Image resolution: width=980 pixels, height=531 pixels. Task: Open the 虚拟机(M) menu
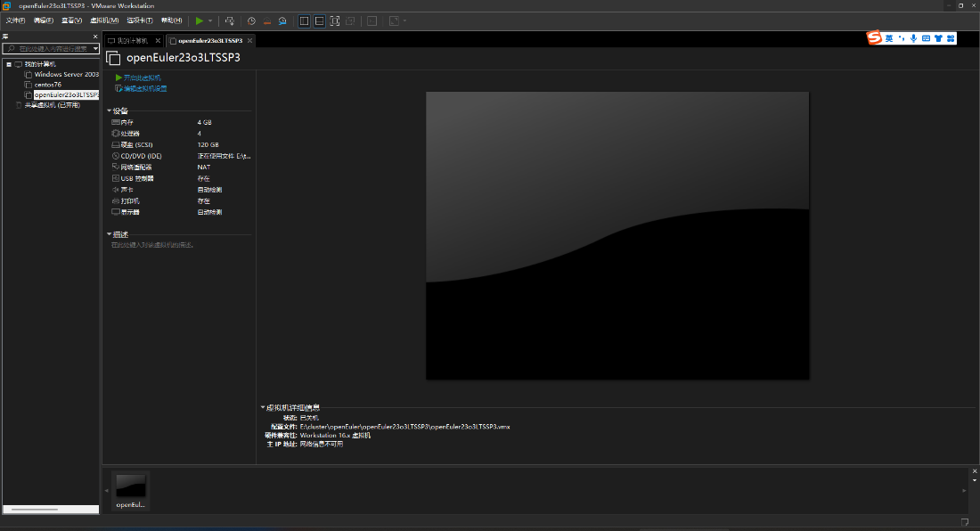(104, 20)
